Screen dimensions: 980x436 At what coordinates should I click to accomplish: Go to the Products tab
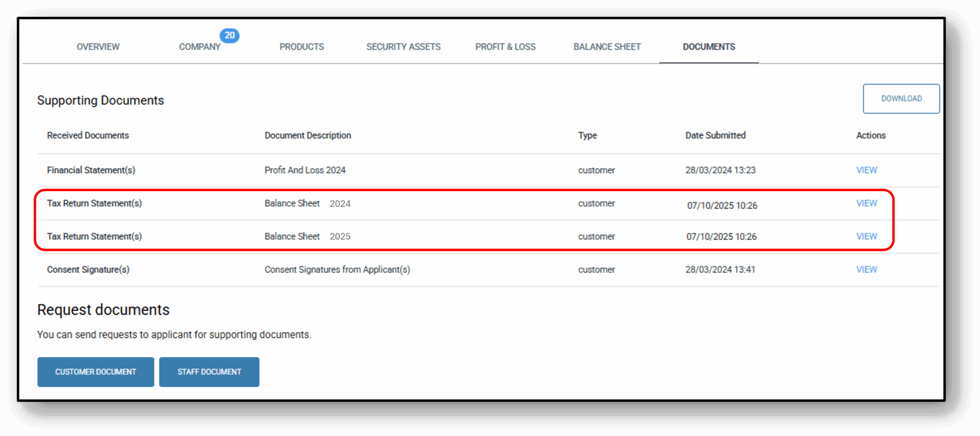tap(302, 47)
